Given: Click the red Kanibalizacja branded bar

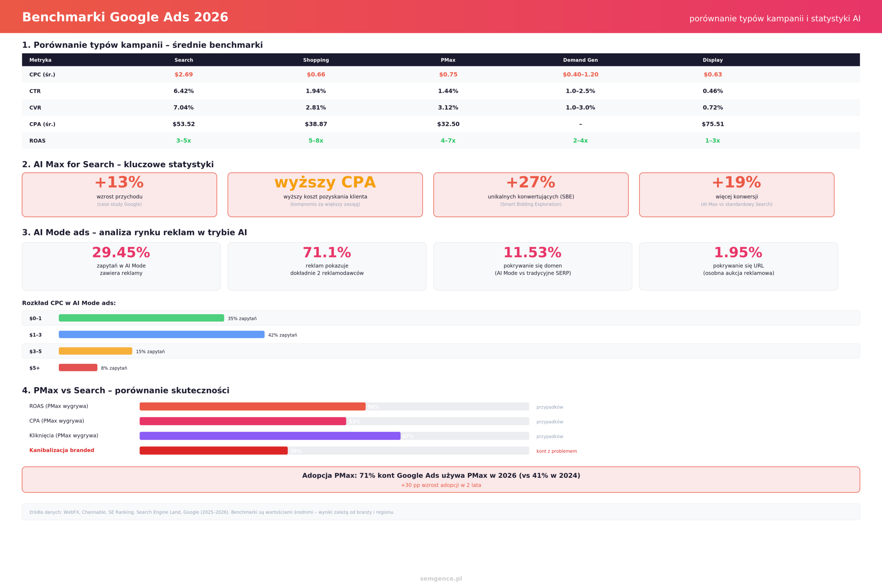Looking at the screenshot, I should click(x=213, y=451).
